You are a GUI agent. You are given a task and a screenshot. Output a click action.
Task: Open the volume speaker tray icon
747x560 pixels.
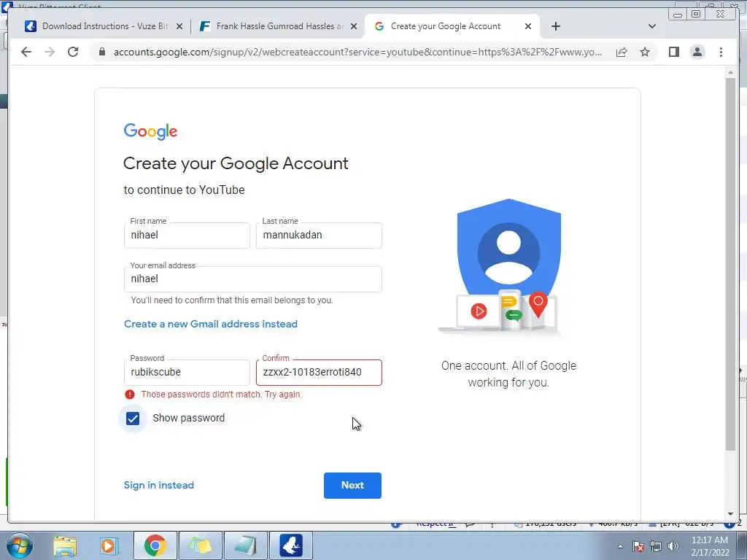673,546
